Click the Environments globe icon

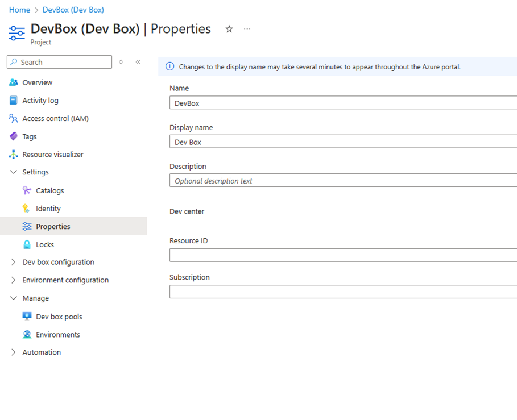point(27,334)
